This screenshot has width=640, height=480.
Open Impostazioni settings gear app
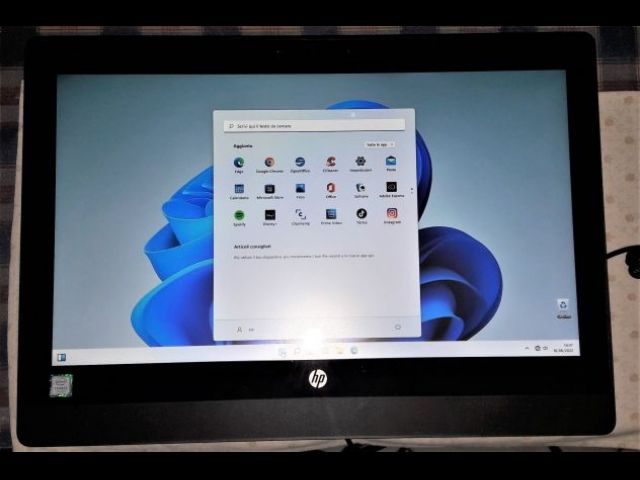click(x=360, y=164)
